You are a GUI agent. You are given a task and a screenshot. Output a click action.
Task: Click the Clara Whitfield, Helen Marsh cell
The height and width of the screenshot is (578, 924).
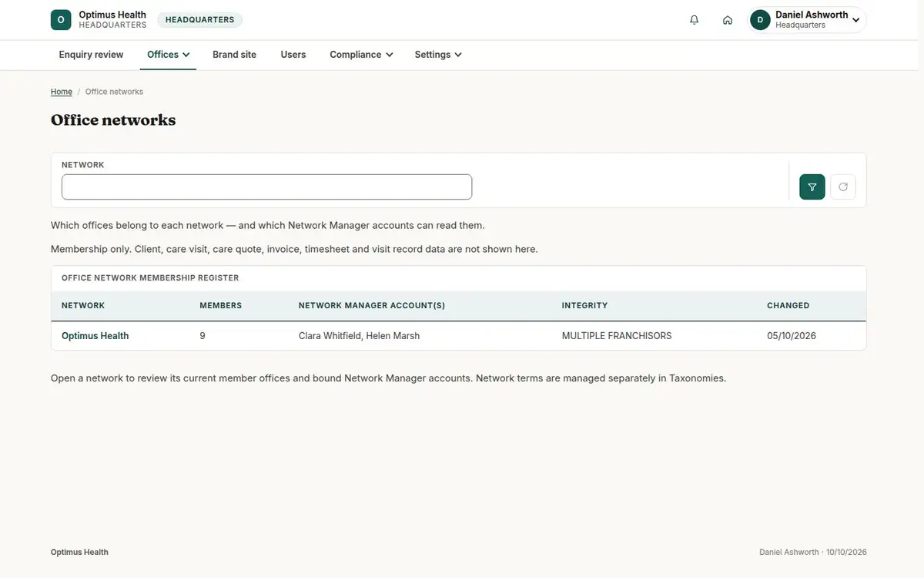click(x=360, y=336)
